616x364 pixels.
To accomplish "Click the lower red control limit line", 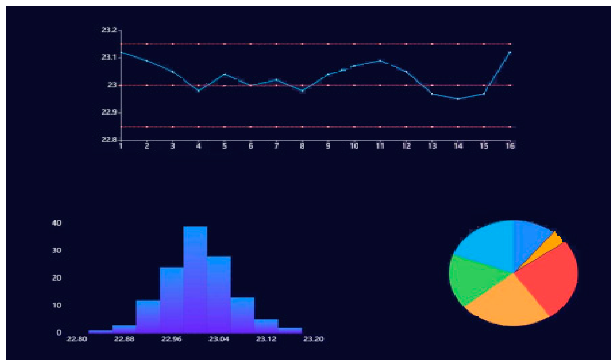I will click(x=316, y=127).
